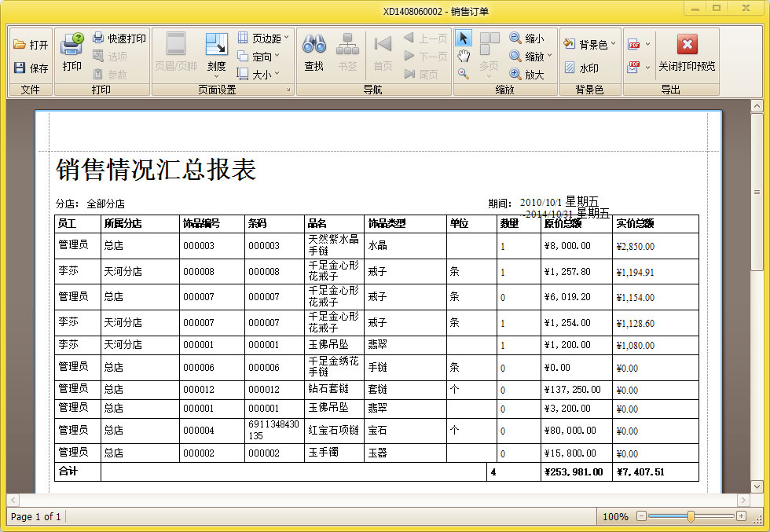Save the report with 保存 button
This screenshot has width=770, height=532.
(31, 68)
